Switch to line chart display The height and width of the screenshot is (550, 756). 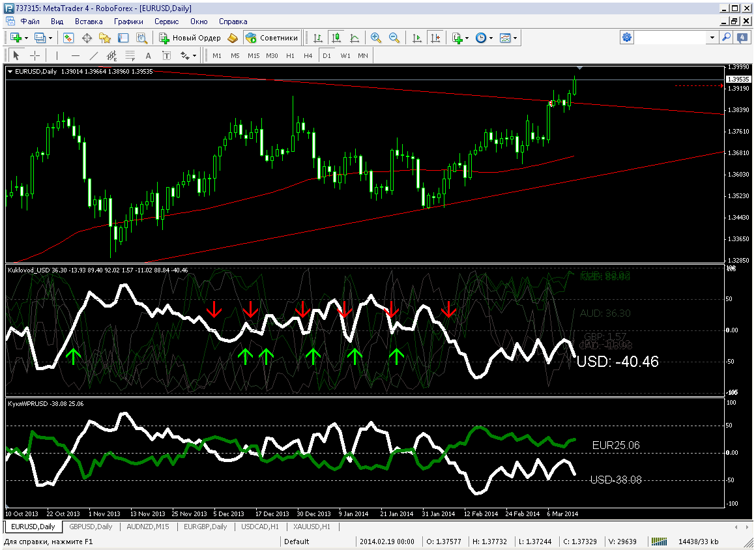click(x=355, y=38)
